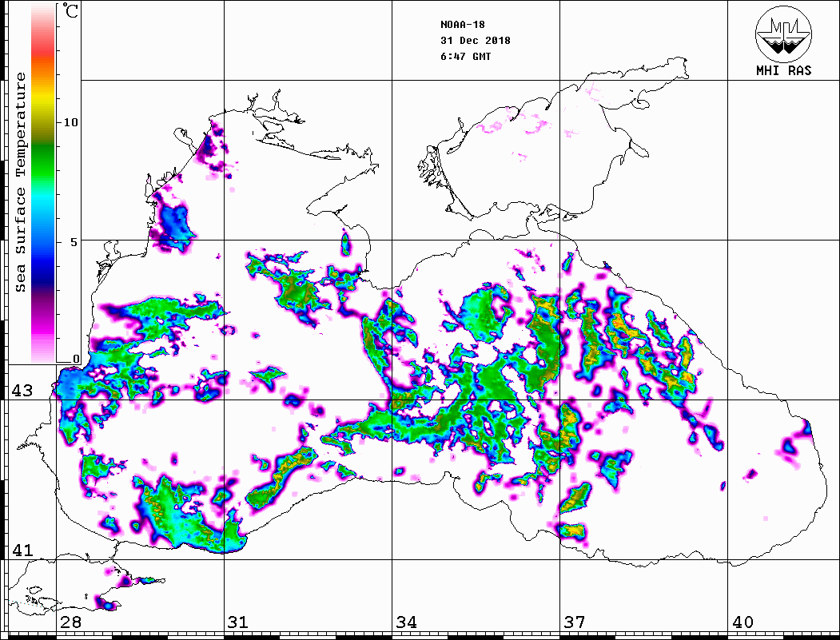Click the '0' tick on the color scale
This screenshot has height=640, width=840.
coord(76,359)
